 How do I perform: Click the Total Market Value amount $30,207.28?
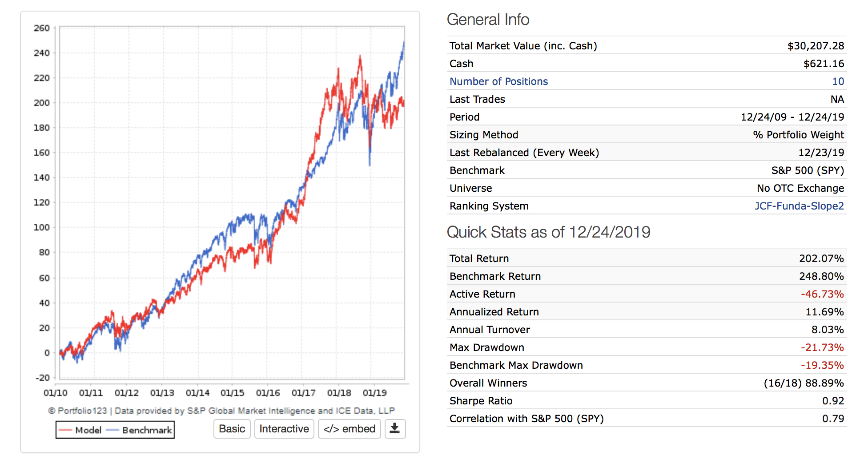pyautogui.click(x=815, y=46)
